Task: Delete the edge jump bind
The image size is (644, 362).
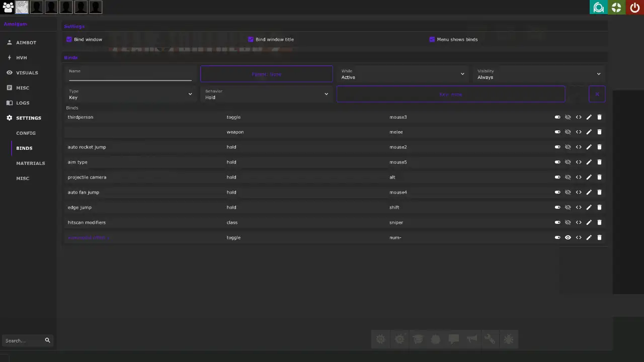Action: (599, 208)
